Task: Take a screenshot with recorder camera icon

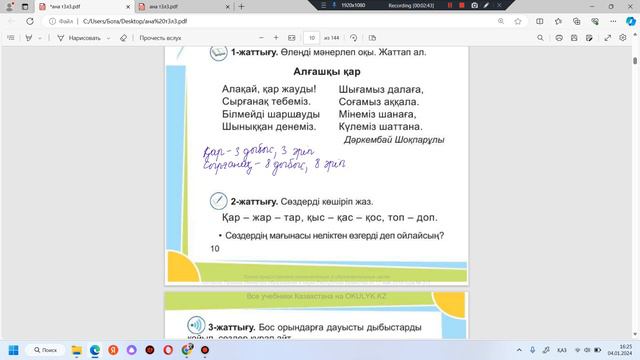Action: tap(474, 5)
